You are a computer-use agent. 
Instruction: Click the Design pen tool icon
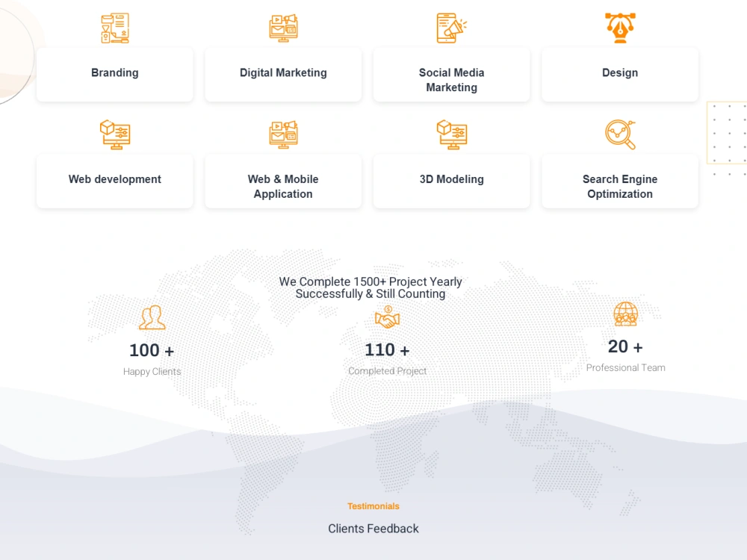(620, 28)
